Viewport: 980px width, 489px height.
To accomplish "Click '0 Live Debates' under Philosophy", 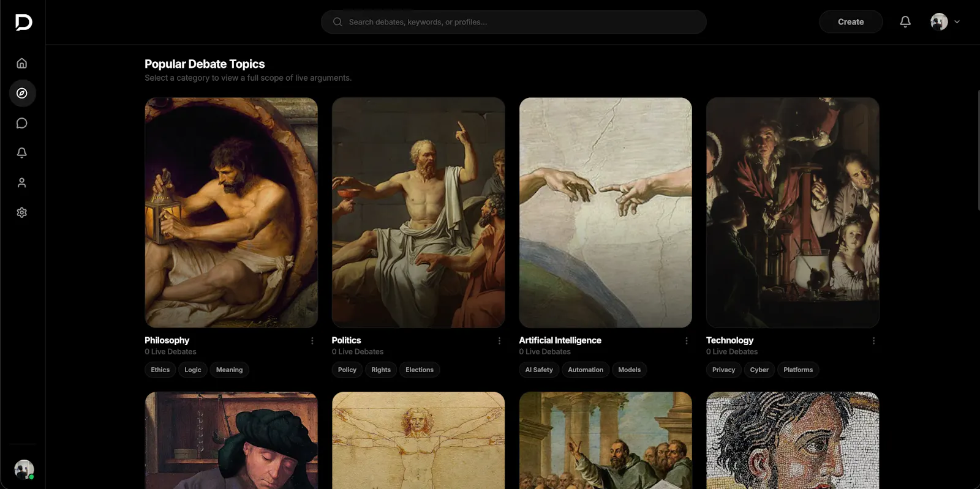I will [x=171, y=352].
